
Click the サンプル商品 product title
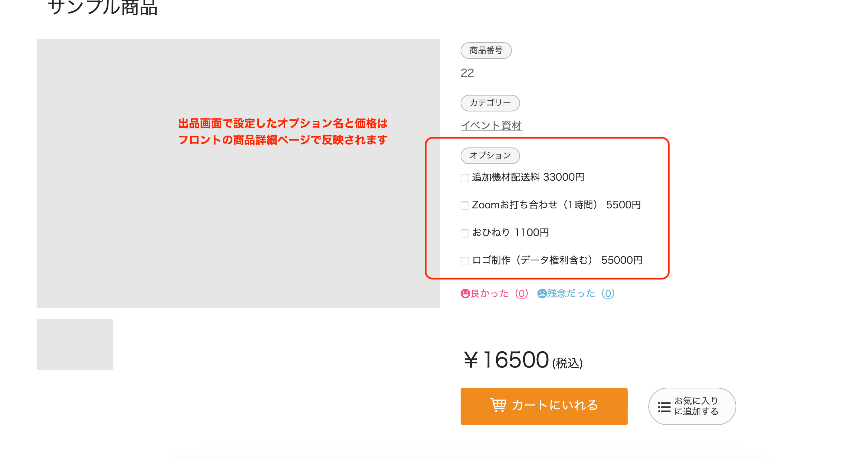pyautogui.click(x=103, y=8)
